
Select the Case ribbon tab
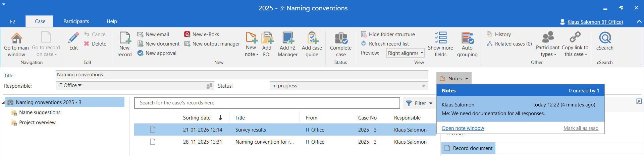(40, 21)
